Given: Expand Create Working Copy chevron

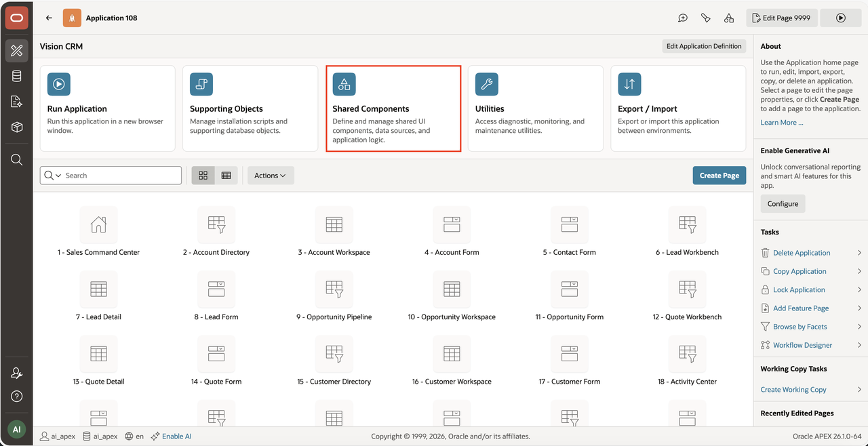Looking at the screenshot, I should [859, 390].
